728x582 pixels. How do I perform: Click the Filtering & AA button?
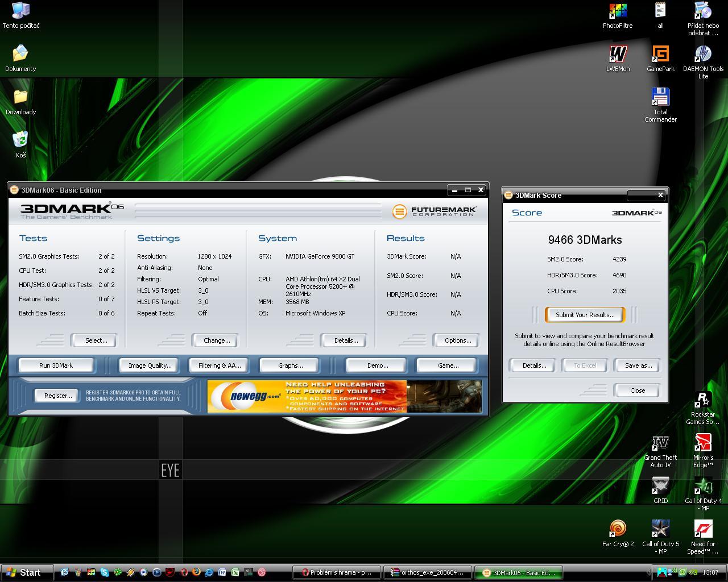(219, 365)
